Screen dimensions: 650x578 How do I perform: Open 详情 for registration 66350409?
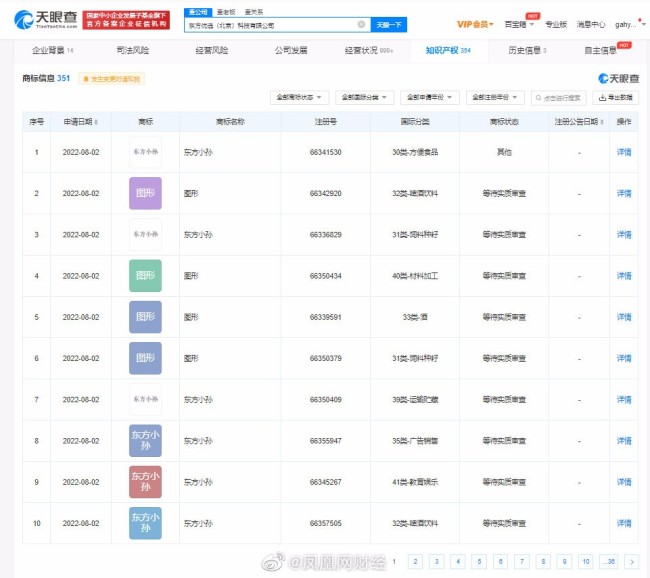[624, 400]
